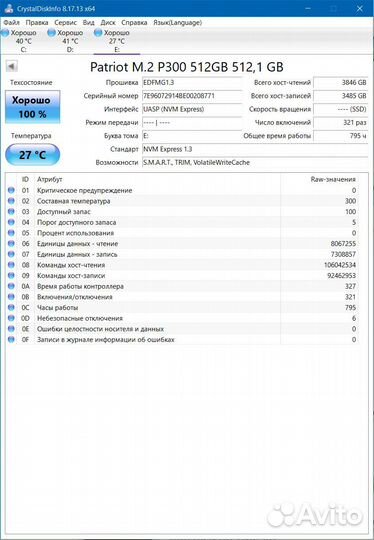The height and width of the screenshot is (540, 374).
Task: Click status icon for 07 Единицы данных - запись
Action: pos(11,254)
